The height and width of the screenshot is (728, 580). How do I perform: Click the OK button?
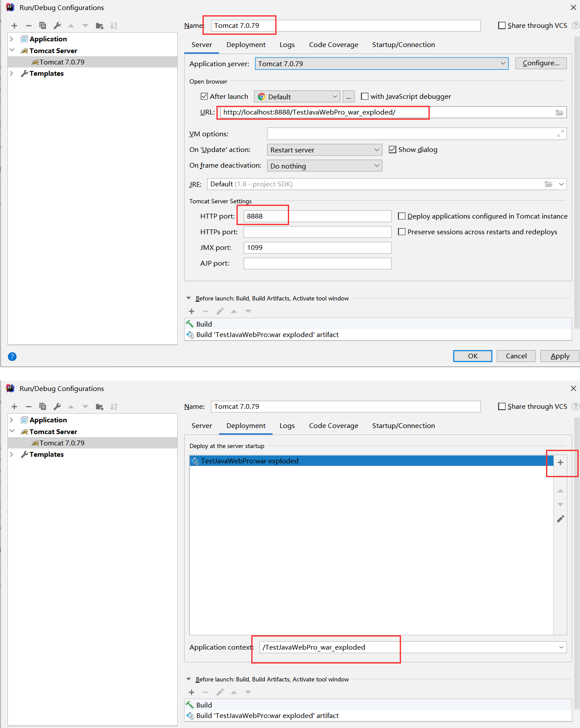473,356
